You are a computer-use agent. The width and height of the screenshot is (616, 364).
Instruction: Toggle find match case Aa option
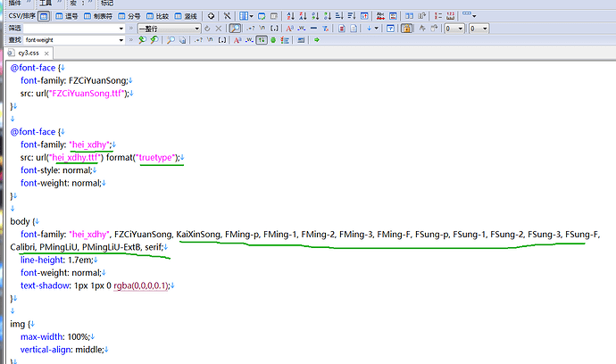pos(237,40)
